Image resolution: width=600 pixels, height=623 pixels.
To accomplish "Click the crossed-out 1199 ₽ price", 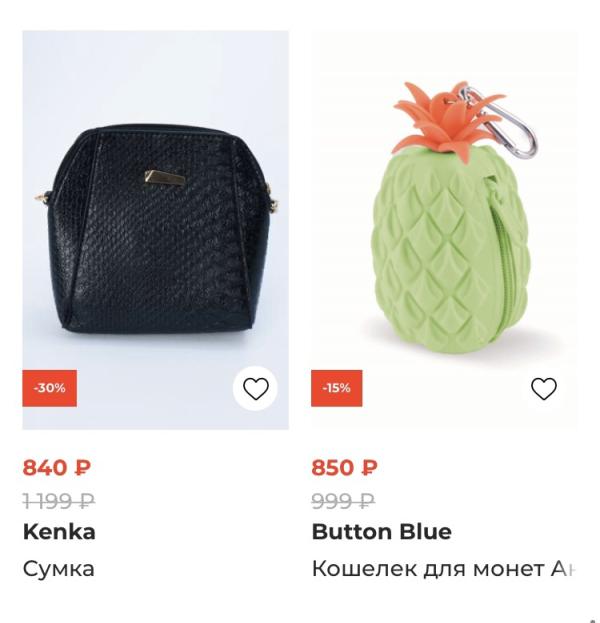I will tap(59, 501).
